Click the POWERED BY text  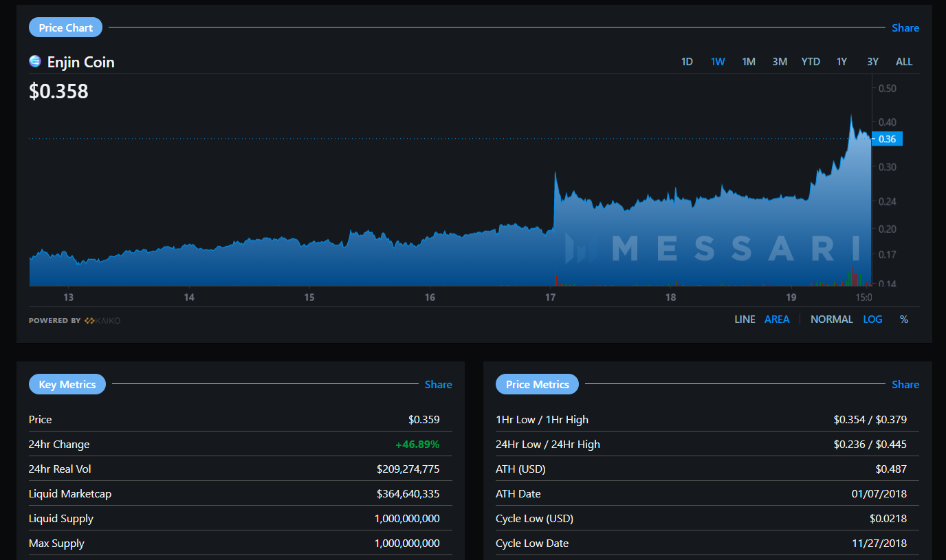coord(54,321)
